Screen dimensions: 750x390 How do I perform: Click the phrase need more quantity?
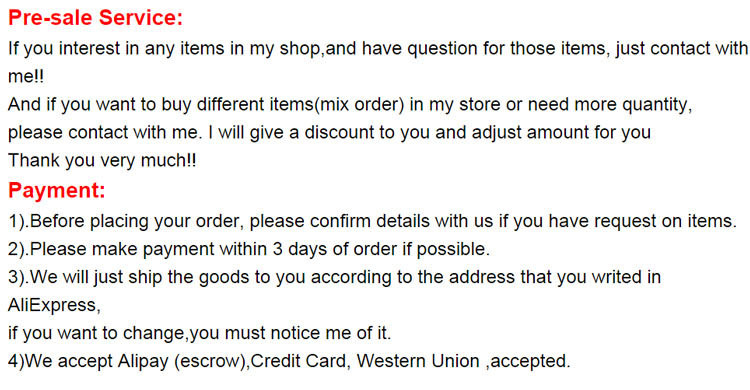(x=610, y=105)
